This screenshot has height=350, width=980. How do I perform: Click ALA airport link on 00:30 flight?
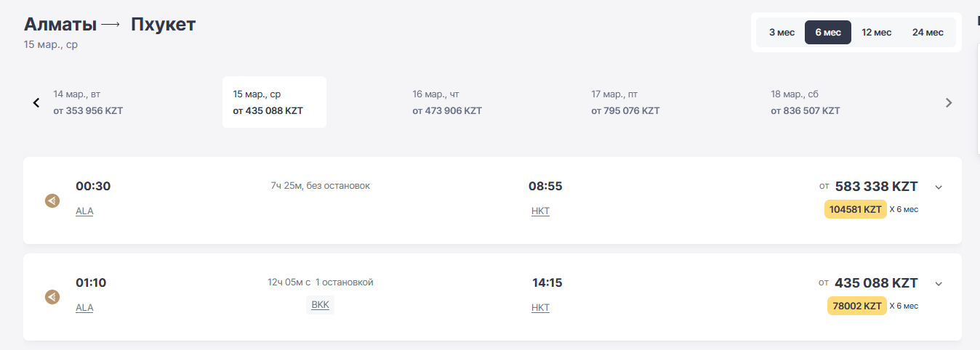(84, 211)
